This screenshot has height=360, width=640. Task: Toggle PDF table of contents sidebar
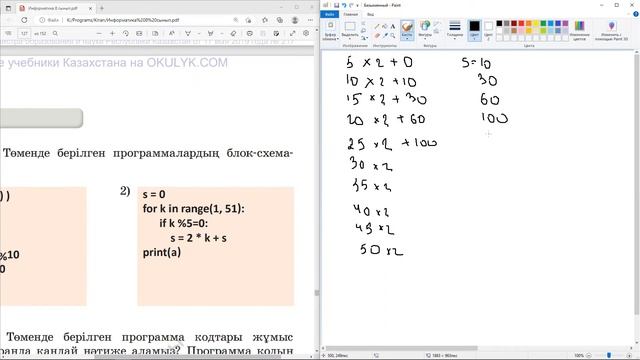click(8, 33)
